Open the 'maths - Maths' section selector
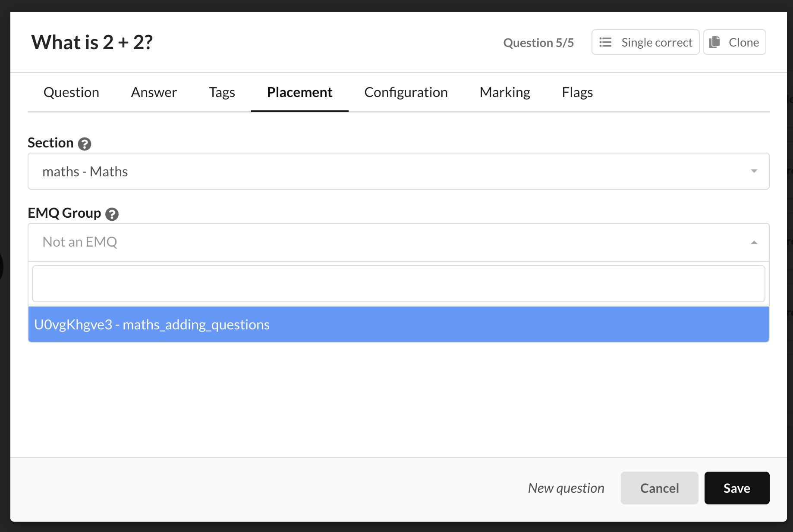 [388, 171]
